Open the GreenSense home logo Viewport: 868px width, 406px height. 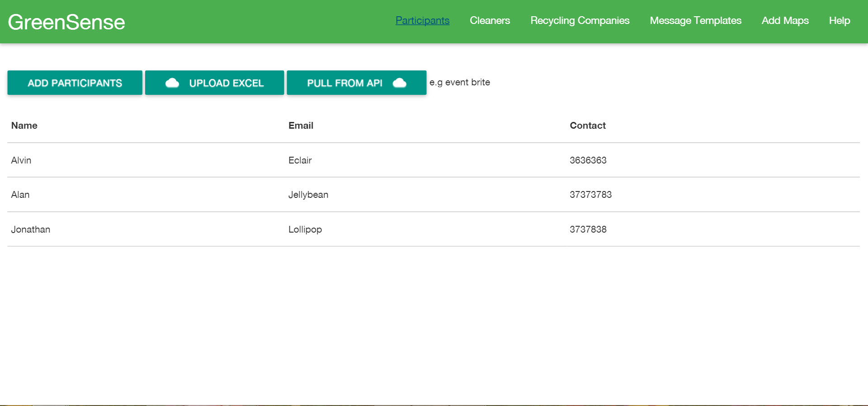[66, 22]
